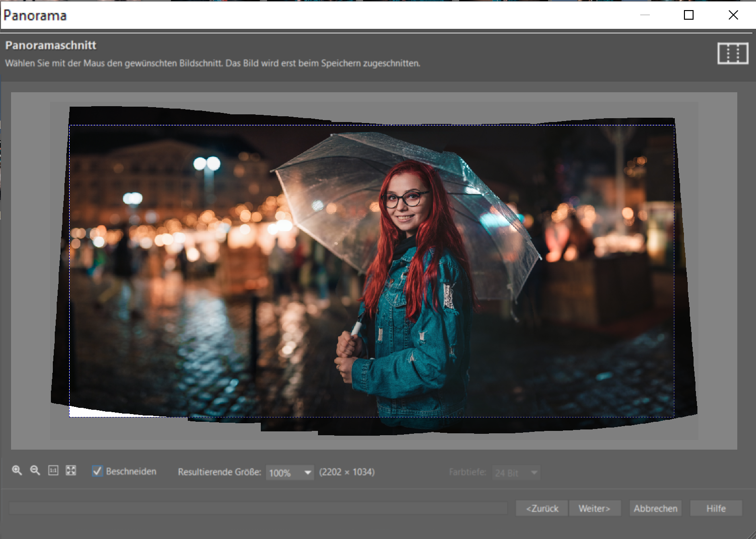Image resolution: width=756 pixels, height=539 pixels.
Task: Click the zoom in magnifier icon
Action: 17,471
